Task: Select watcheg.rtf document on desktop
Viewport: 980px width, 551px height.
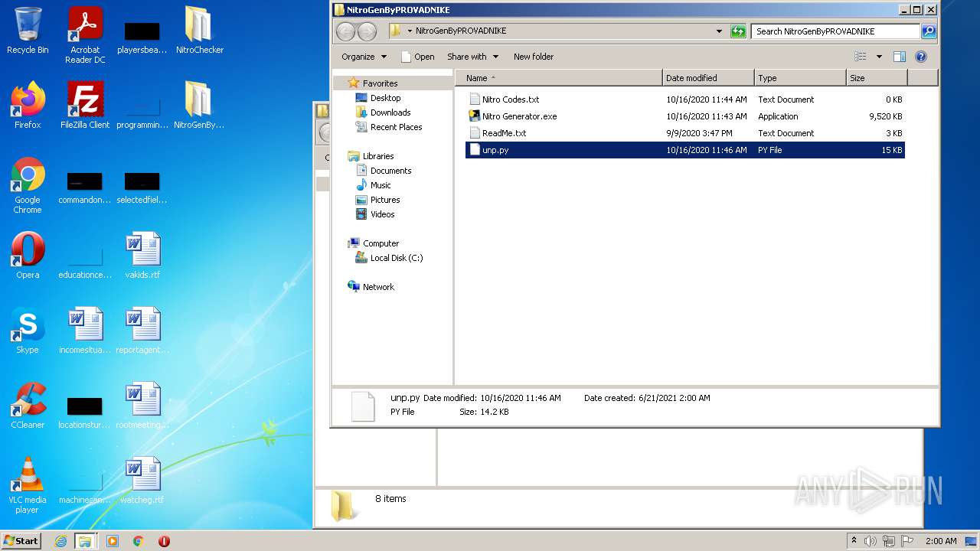Action: coord(142,481)
